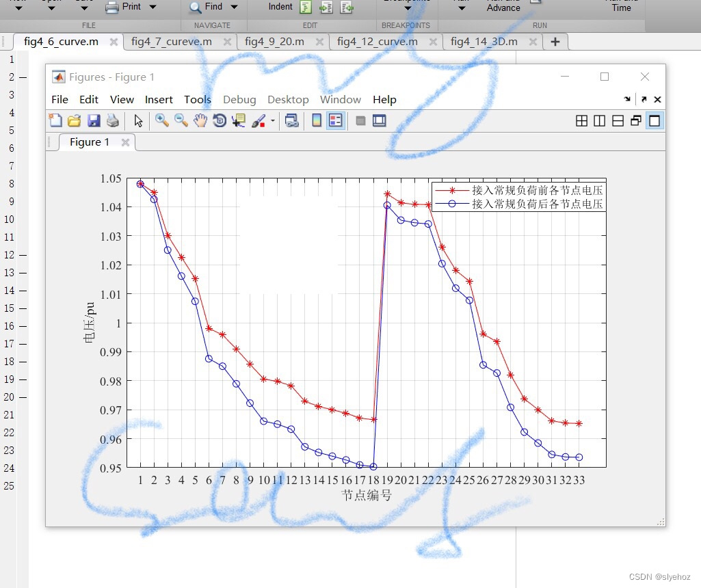
Task: Click the x-axis label 节点编号
Action: tap(366, 495)
